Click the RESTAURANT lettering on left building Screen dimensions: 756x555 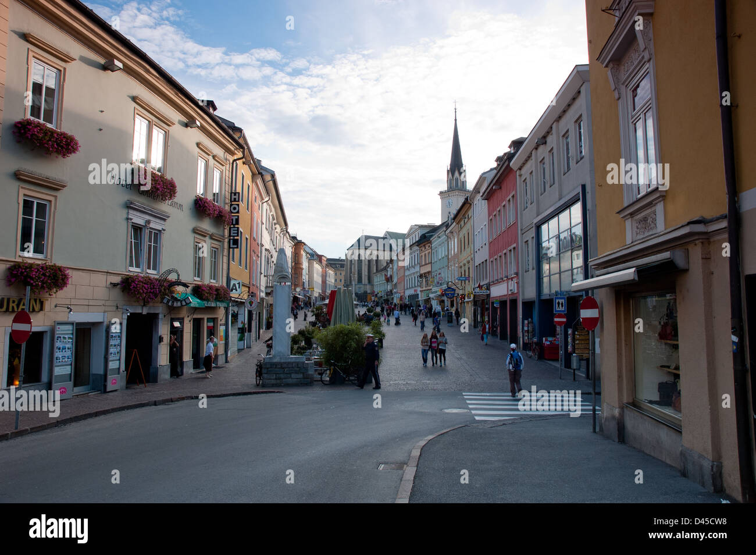(23, 304)
